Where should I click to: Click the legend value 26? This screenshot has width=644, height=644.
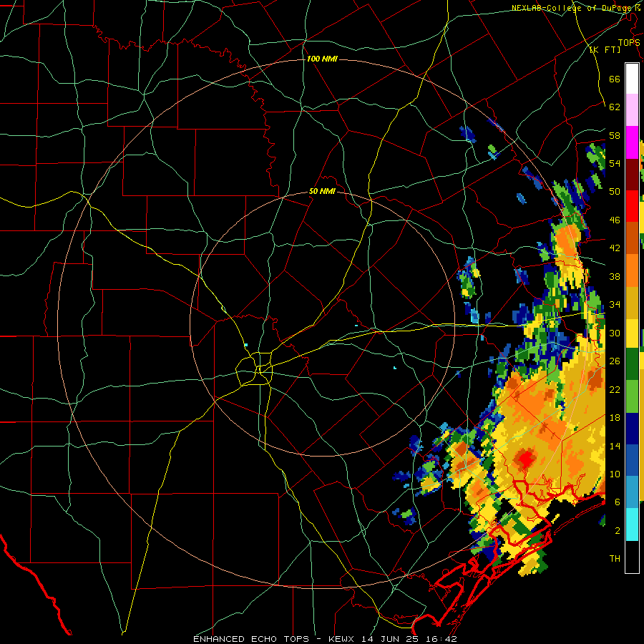click(x=615, y=361)
